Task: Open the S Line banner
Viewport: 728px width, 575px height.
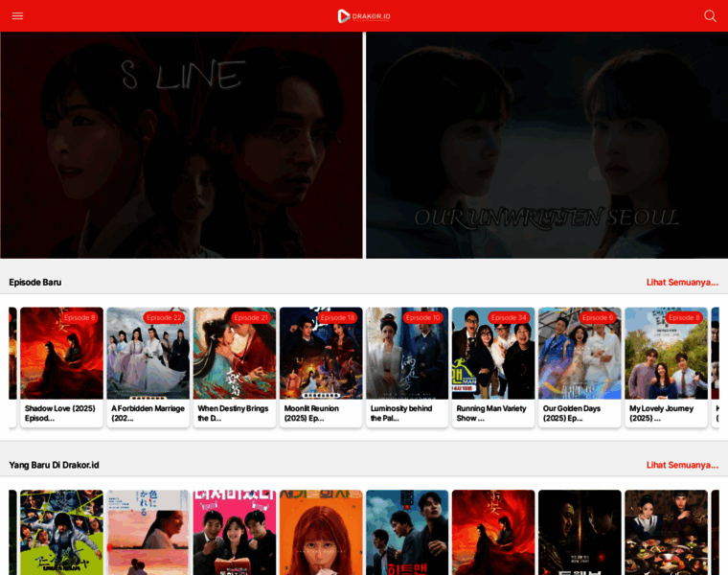Action: 181,145
